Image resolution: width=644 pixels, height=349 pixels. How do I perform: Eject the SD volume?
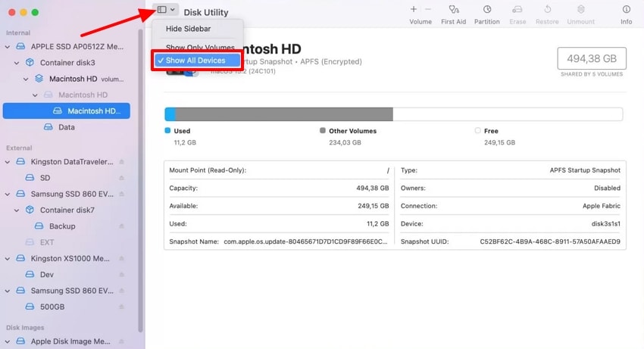click(x=121, y=178)
